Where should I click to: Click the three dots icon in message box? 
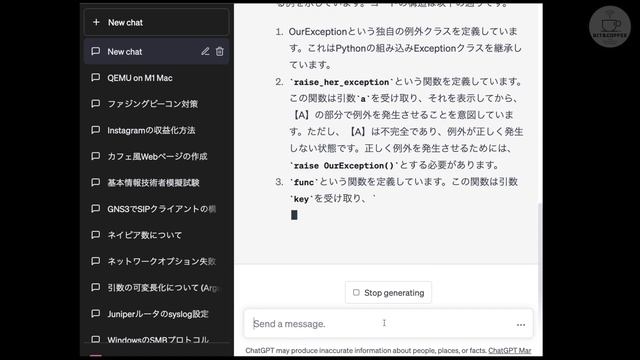(x=521, y=325)
